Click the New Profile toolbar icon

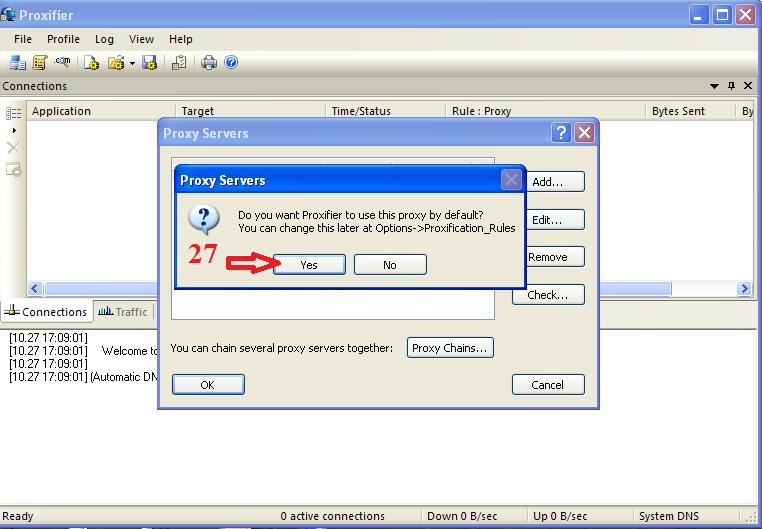[x=91, y=63]
